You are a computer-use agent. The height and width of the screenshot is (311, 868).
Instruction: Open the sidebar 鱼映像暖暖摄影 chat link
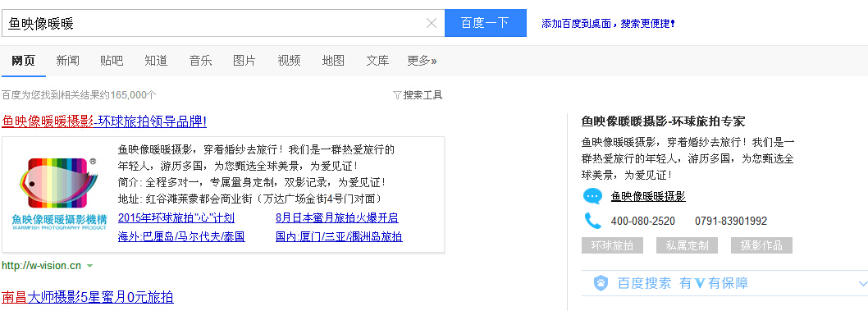(x=648, y=196)
